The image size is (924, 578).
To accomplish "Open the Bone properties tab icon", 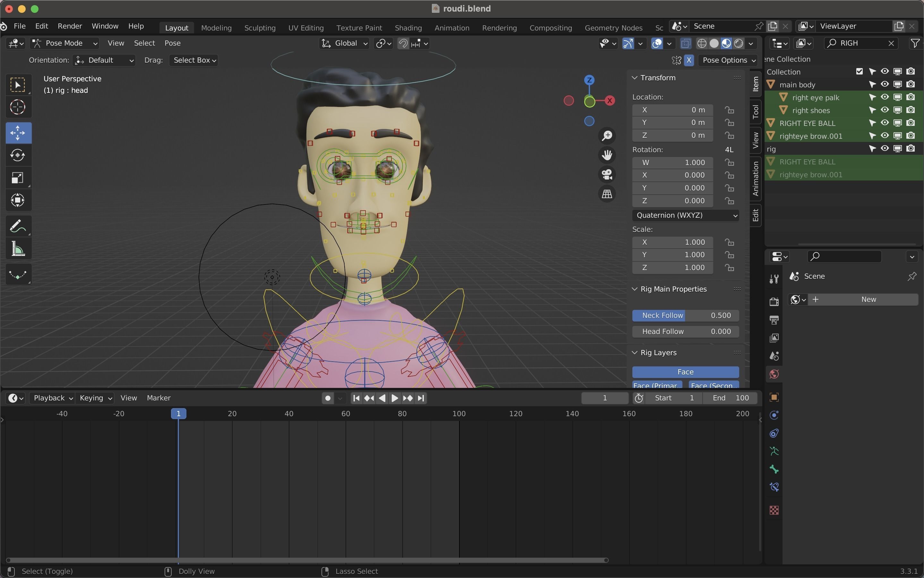I will click(774, 469).
